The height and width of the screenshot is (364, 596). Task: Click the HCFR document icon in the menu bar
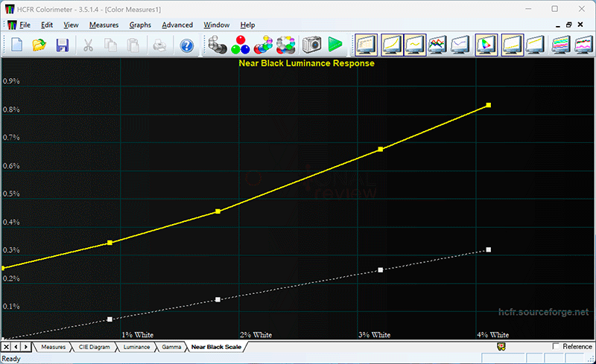12,25
